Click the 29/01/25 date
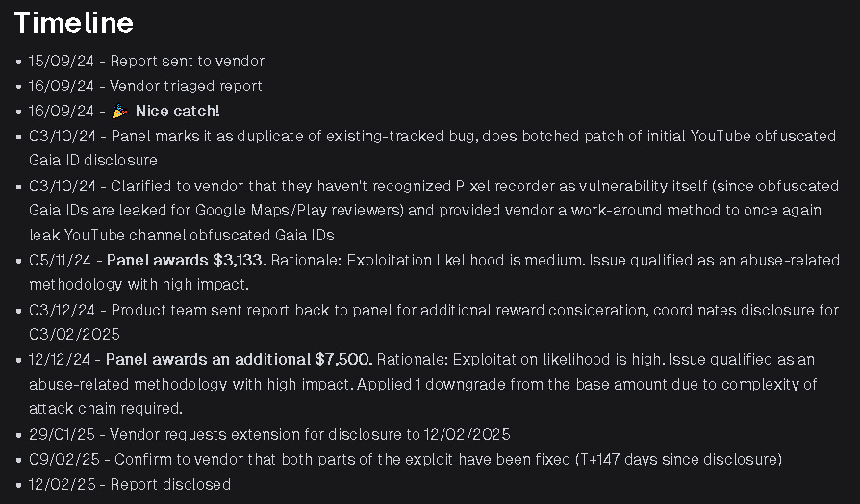The image size is (860, 504). 62,435
